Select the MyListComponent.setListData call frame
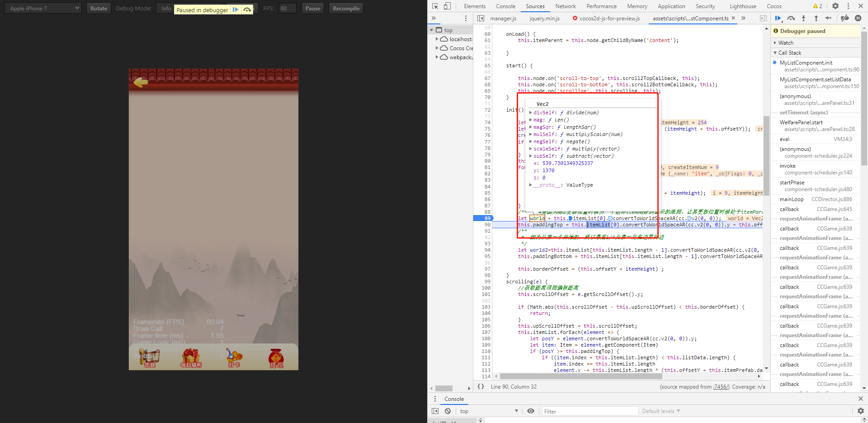The width and height of the screenshot is (868, 423). (x=816, y=83)
